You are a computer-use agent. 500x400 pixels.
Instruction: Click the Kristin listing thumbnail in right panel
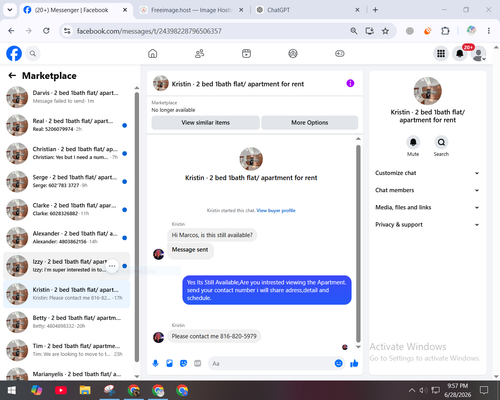coord(428,91)
